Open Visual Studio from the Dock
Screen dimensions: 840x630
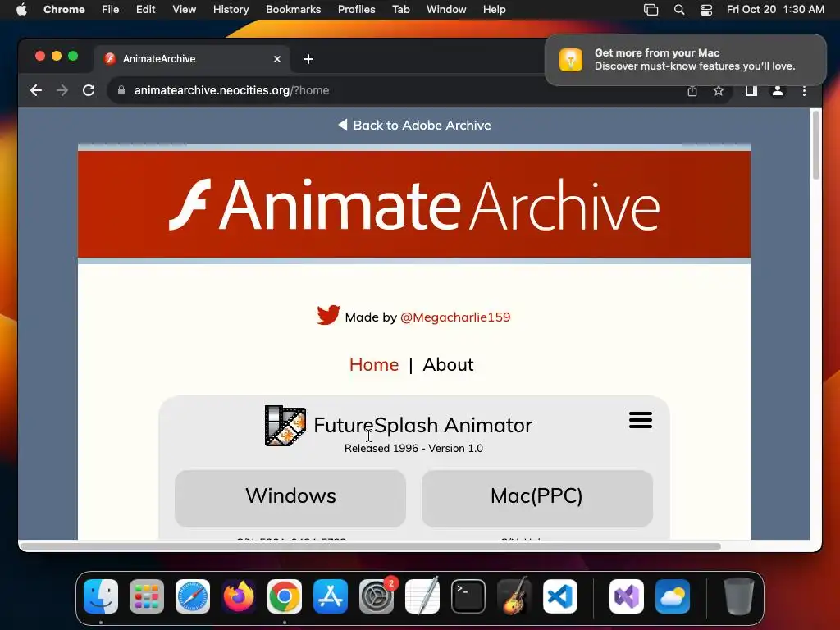[627, 596]
